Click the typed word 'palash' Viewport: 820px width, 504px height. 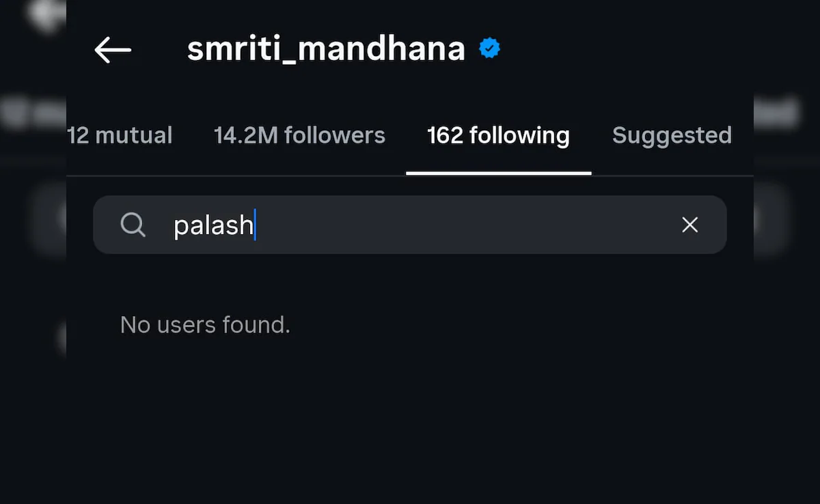click(213, 225)
